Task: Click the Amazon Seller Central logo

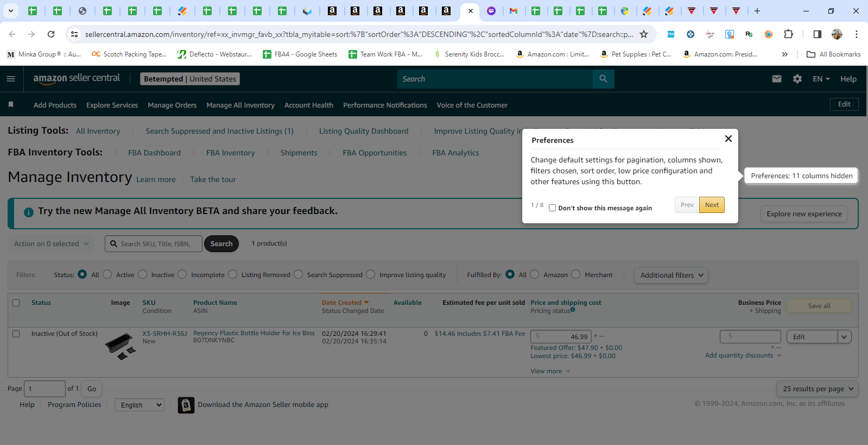Action: coord(77,79)
